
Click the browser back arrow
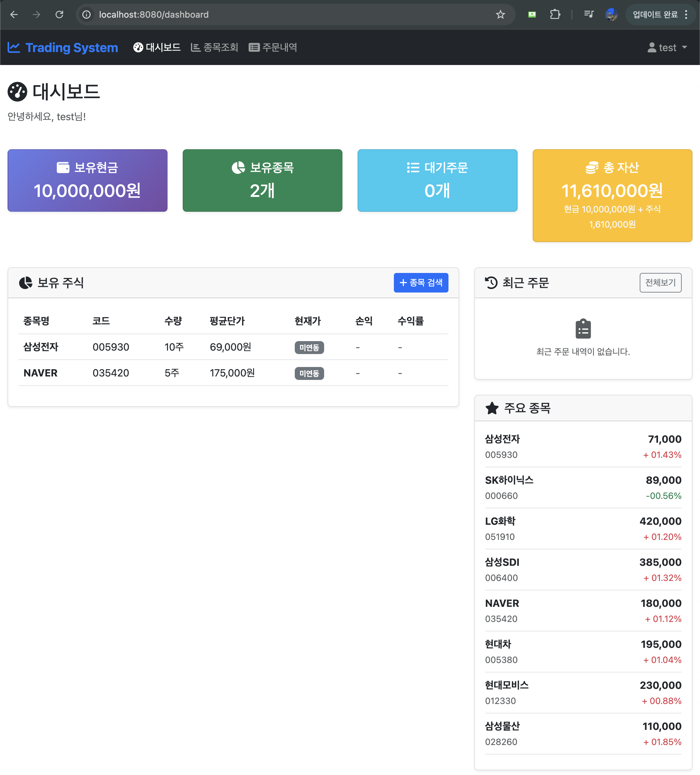coord(14,15)
